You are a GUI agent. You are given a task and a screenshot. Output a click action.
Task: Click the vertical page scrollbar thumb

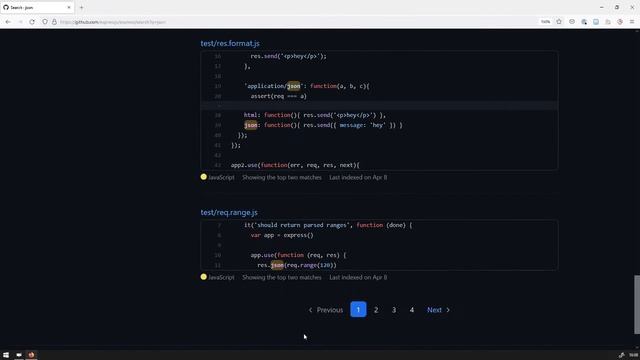(636, 304)
